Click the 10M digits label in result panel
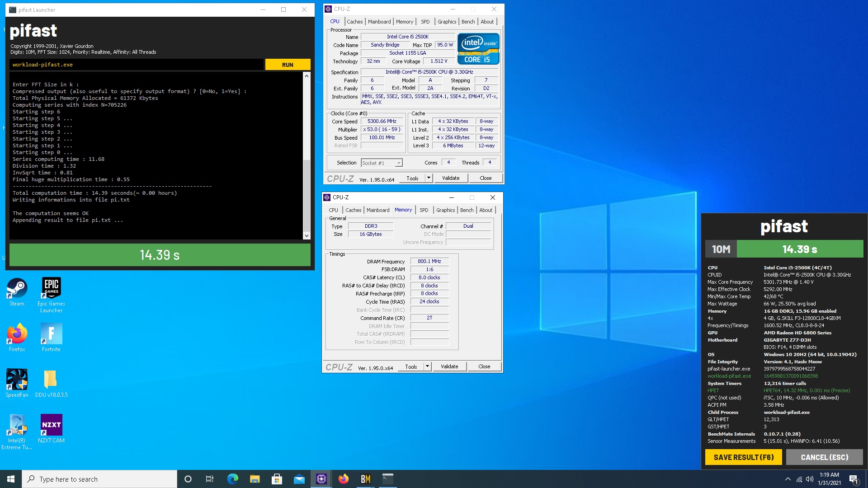Viewport: 868px width, 488px height. [x=721, y=249]
